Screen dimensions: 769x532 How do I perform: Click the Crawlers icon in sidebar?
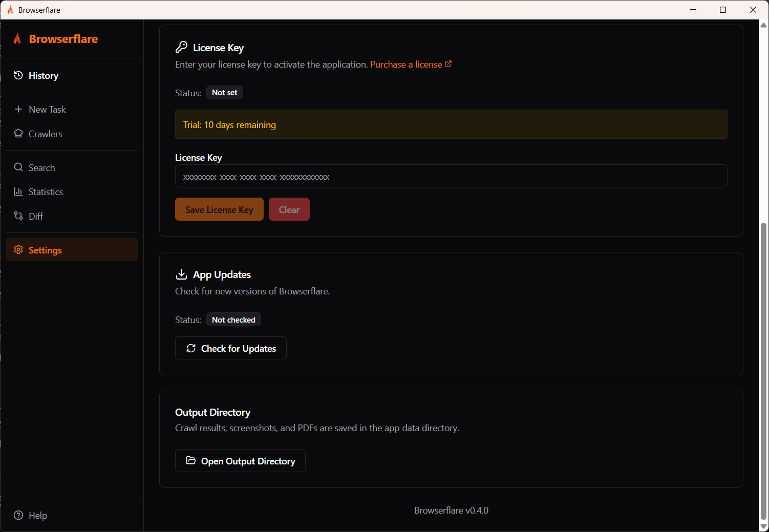(18, 134)
